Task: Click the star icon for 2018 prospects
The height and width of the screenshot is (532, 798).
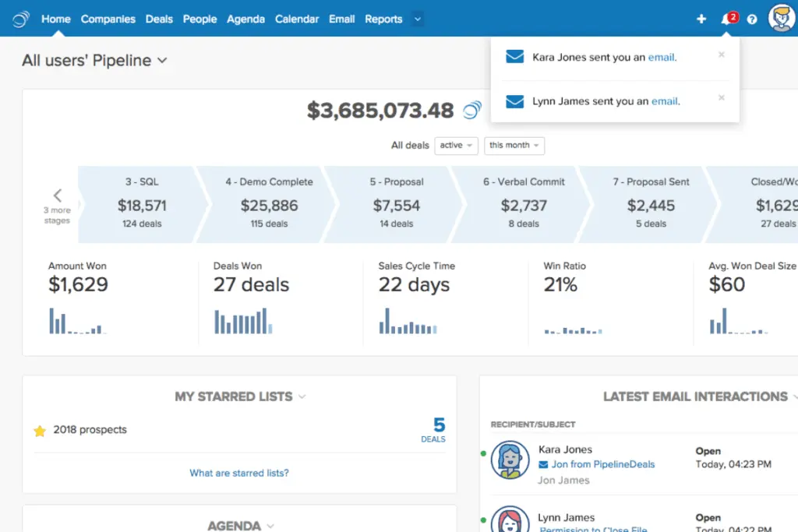Action: pos(40,431)
